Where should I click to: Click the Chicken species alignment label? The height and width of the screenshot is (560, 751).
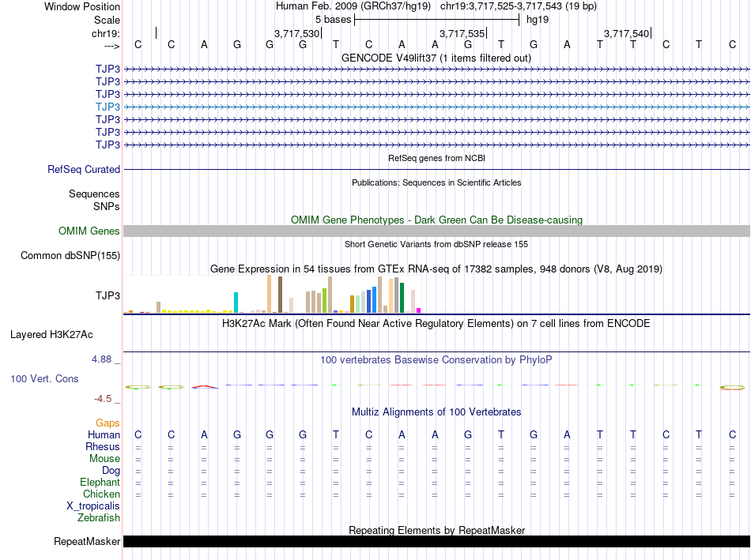click(101, 494)
